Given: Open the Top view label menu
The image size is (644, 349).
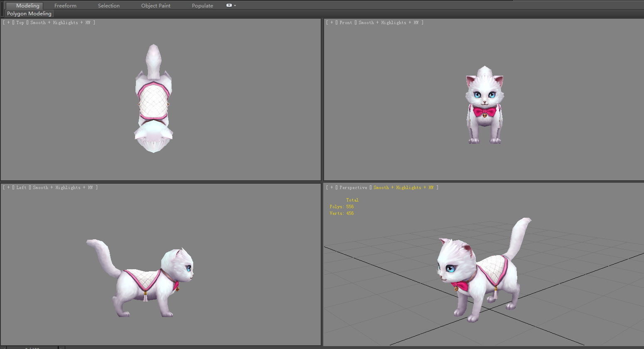Looking at the screenshot, I should [x=20, y=22].
